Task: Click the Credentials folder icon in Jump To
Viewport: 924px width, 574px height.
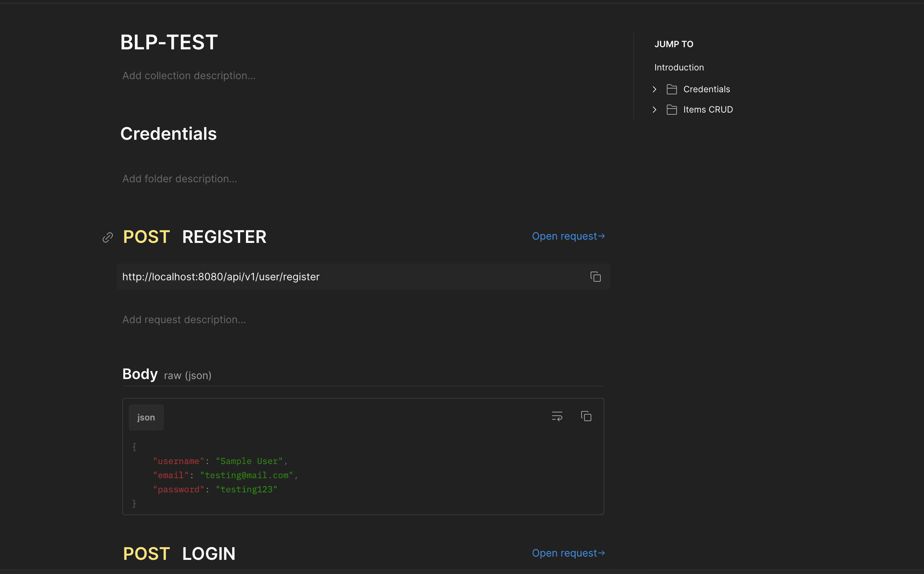Action: point(672,89)
